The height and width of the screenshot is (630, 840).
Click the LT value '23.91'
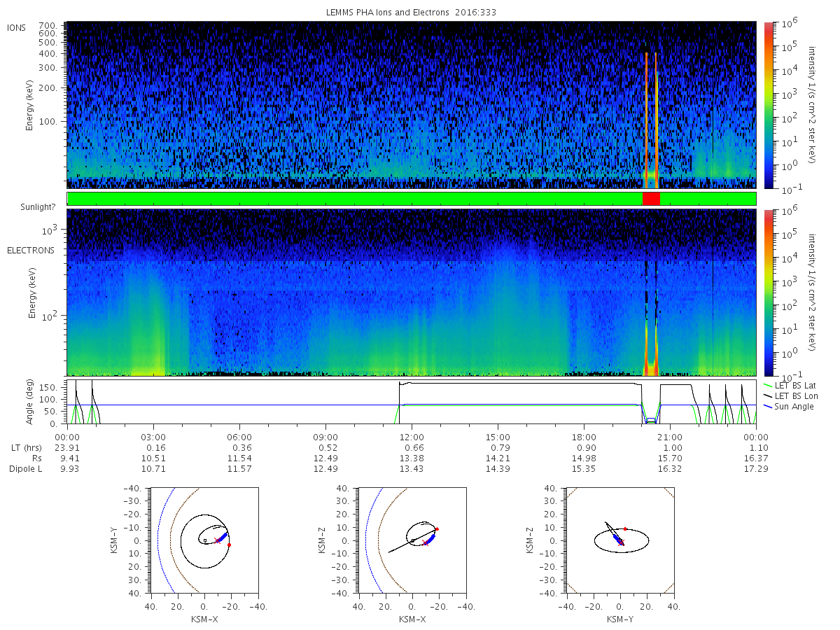tap(67, 447)
